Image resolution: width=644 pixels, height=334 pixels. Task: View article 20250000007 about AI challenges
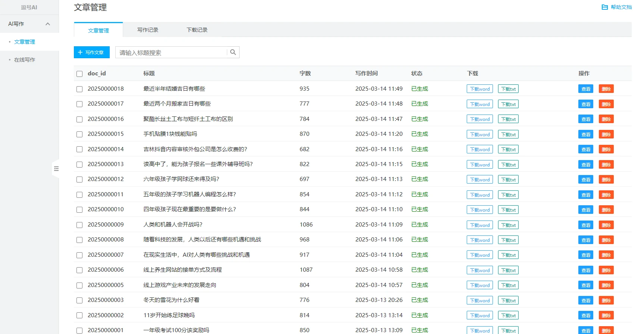(x=586, y=255)
